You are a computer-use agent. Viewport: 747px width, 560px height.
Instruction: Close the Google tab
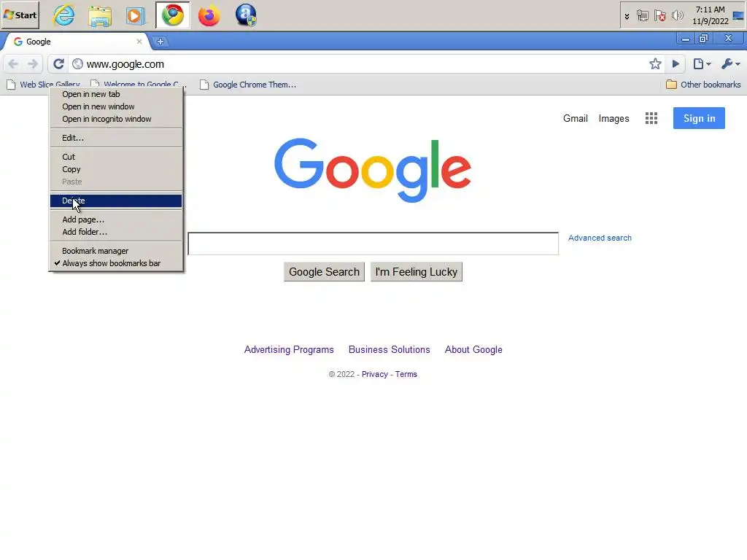coord(139,42)
